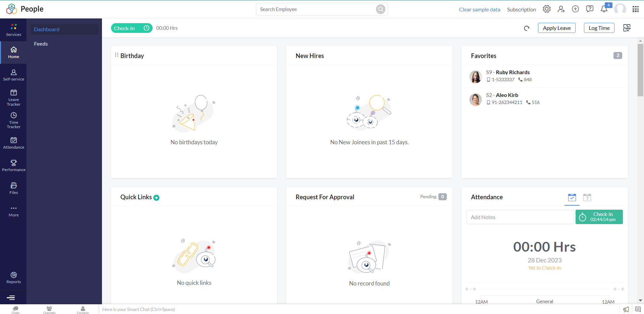Screen dimensions: 644x314
Task: Open Time Tracker in sidebar
Action: [13, 120]
